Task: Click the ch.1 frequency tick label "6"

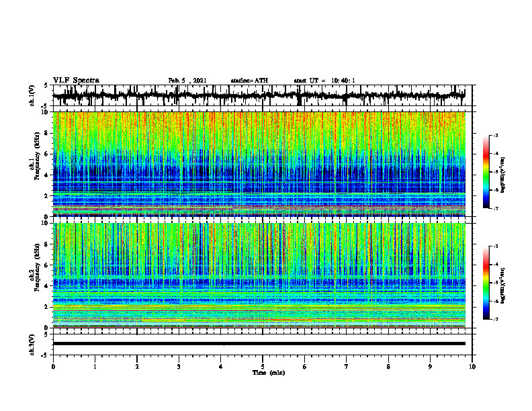Action: coord(46,154)
